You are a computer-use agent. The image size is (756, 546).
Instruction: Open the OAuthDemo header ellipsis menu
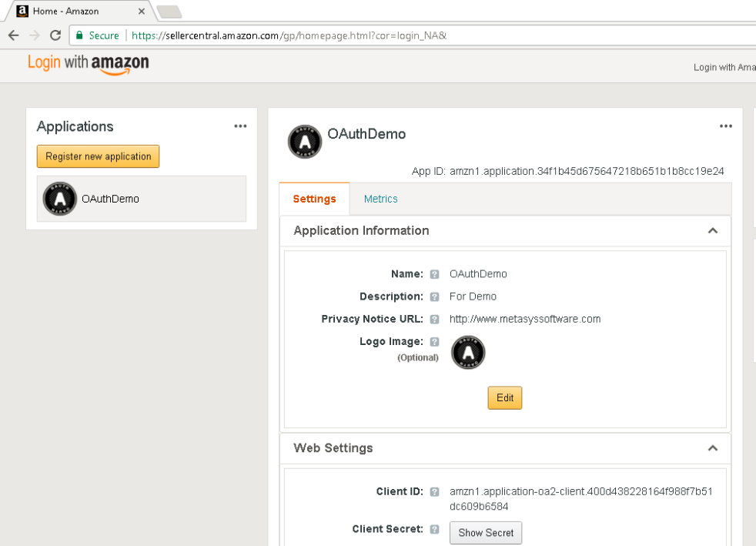coord(725,126)
